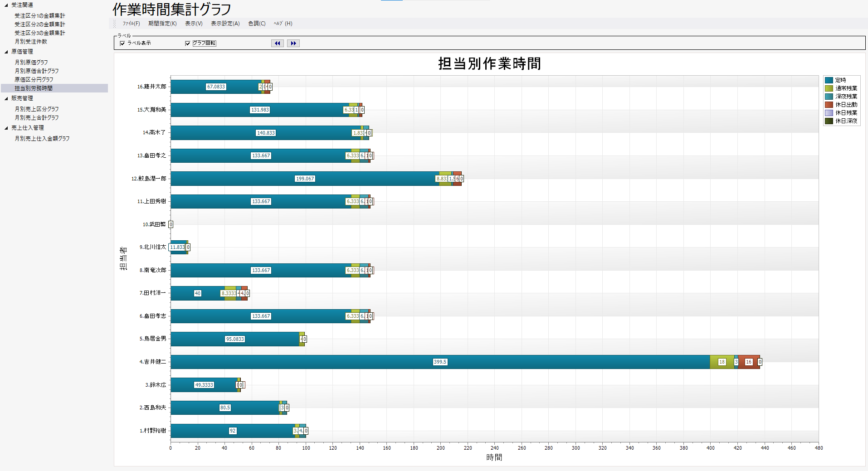Select 受注区分1の金額集計 in the tree
Image resolution: width=868 pixels, height=471 pixels.
pos(40,16)
